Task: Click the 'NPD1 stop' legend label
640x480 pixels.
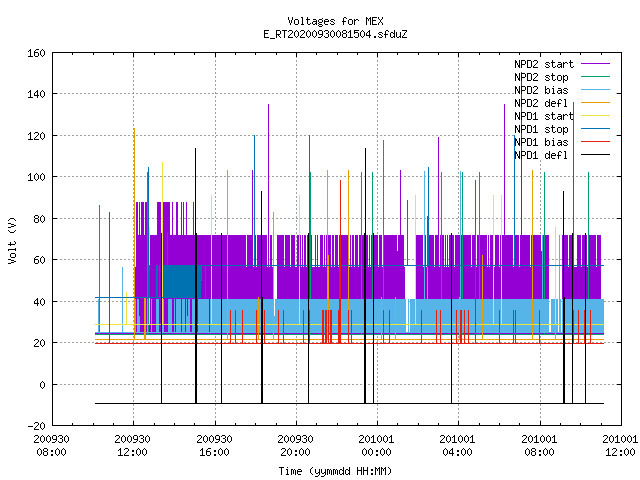Action: pos(541,129)
